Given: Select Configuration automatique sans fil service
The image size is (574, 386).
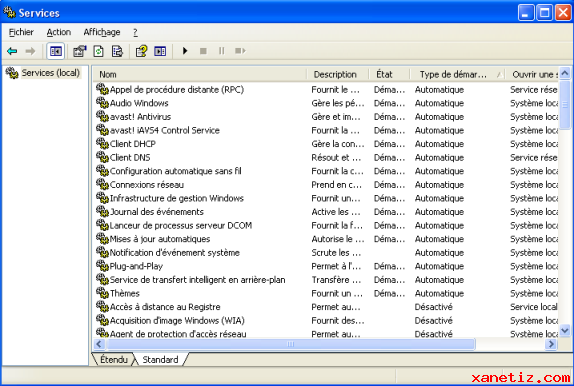Looking at the screenshot, I should [x=176, y=171].
